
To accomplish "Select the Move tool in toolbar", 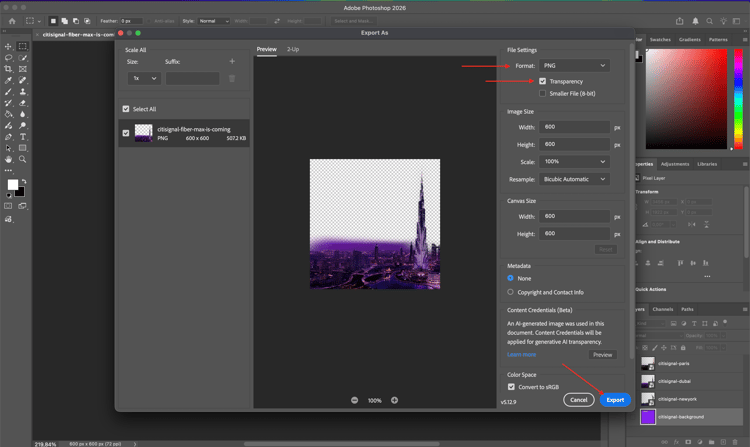I will click(x=9, y=46).
